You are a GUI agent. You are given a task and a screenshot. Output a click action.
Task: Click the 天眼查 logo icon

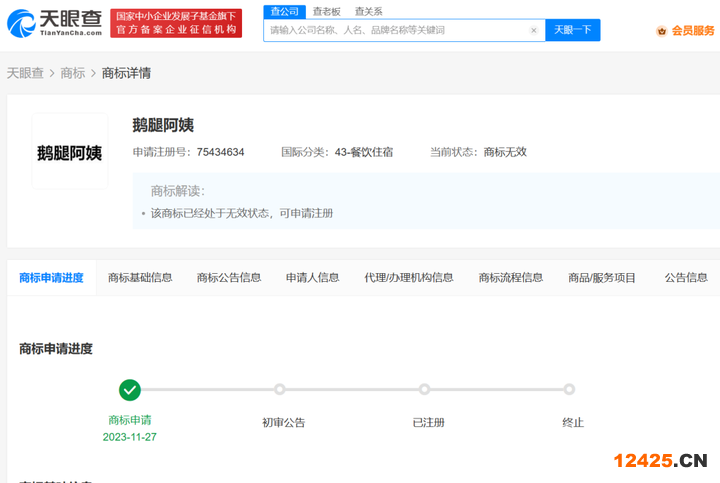pos(22,22)
